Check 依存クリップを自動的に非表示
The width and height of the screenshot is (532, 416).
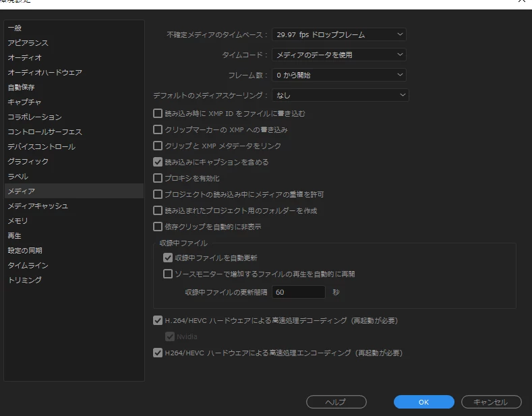click(x=158, y=227)
